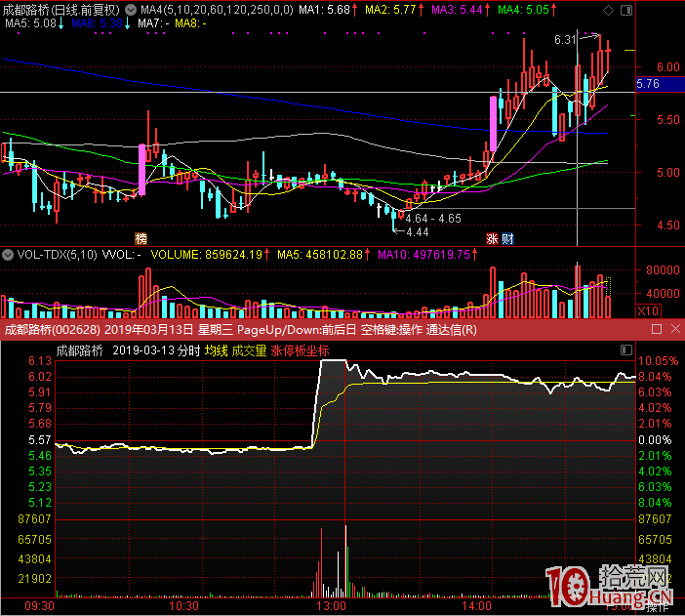This screenshot has height=616, width=685.
Task: Maximize the intraday popup window
Action: [x=656, y=329]
